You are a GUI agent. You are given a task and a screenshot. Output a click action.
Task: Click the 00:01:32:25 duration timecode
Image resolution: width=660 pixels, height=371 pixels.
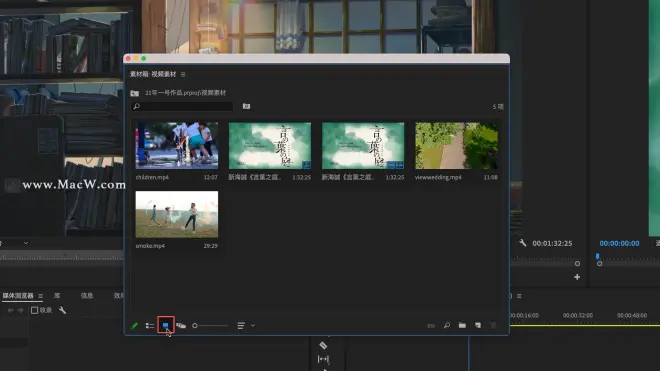(552, 243)
